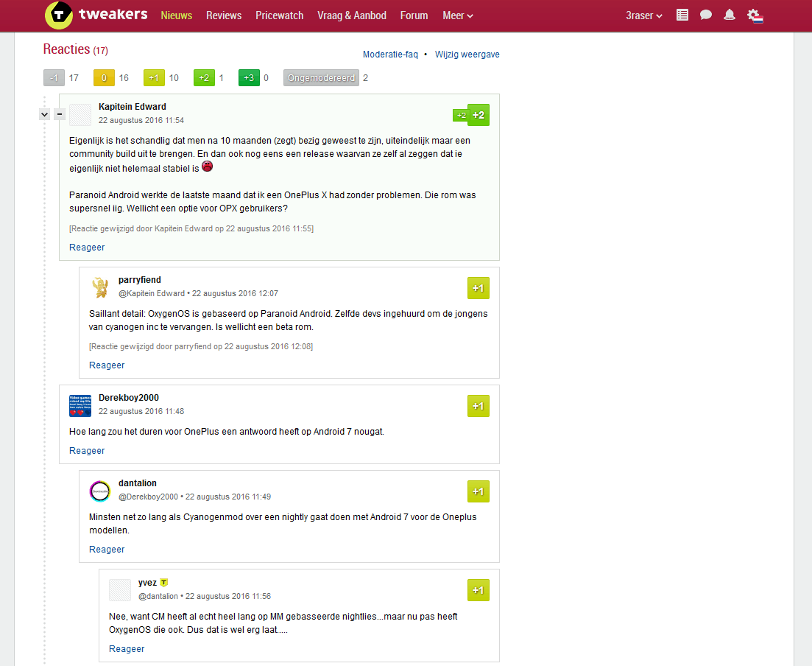This screenshot has height=666, width=812.
Task: Expand thread options chevron beside Kapitein Edward
Action: point(44,114)
